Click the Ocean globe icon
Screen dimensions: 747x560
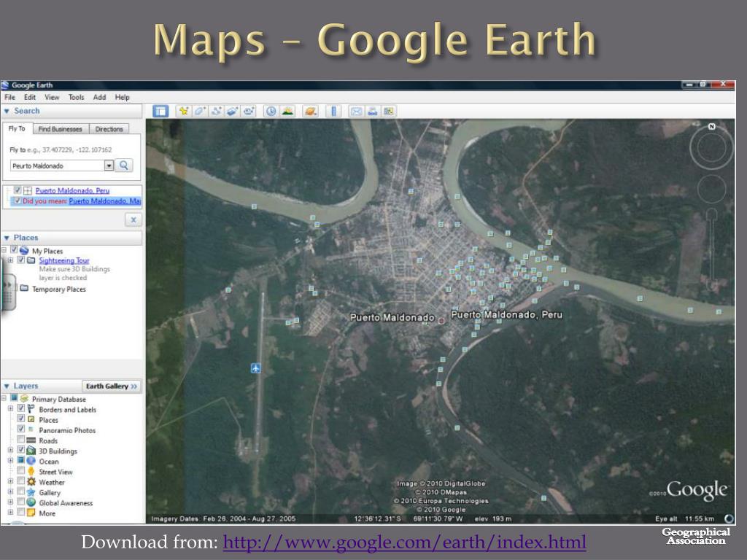pos(31,461)
